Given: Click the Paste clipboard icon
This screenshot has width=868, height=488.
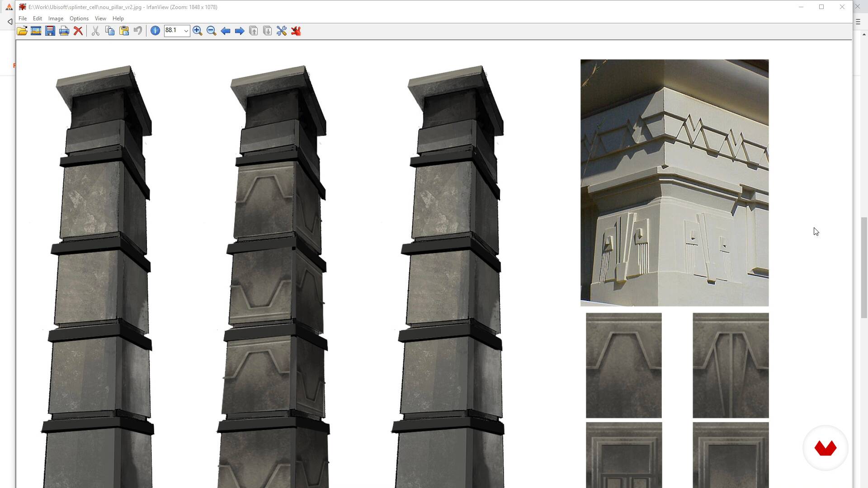Looking at the screenshot, I should click(x=124, y=31).
